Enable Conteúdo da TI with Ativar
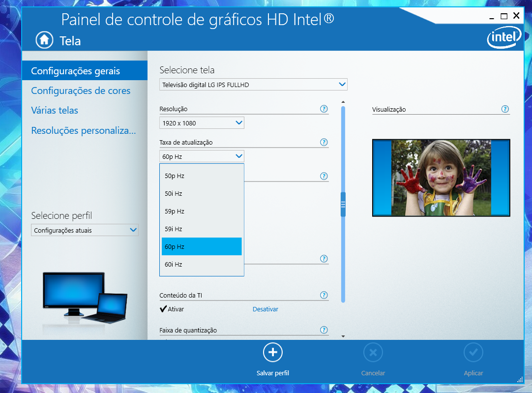532x393 pixels. [172, 309]
